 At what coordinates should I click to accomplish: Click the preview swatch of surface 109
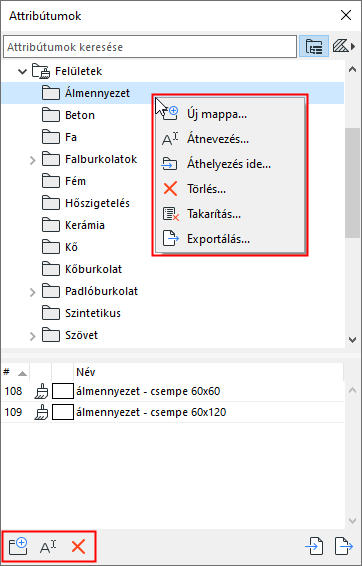click(63, 412)
